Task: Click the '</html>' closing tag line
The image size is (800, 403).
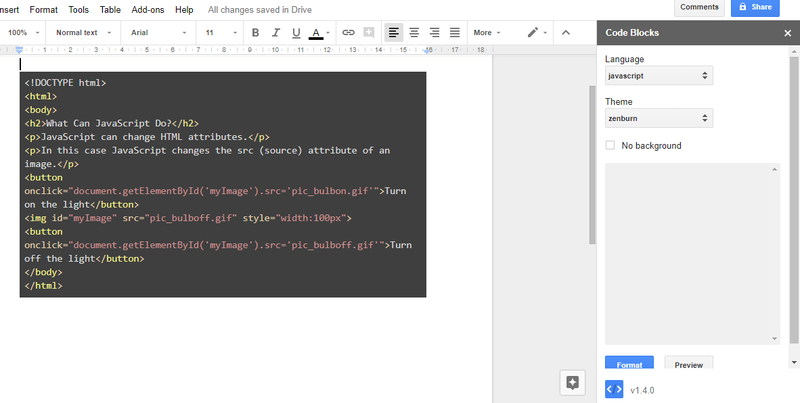Action: (x=43, y=286)
